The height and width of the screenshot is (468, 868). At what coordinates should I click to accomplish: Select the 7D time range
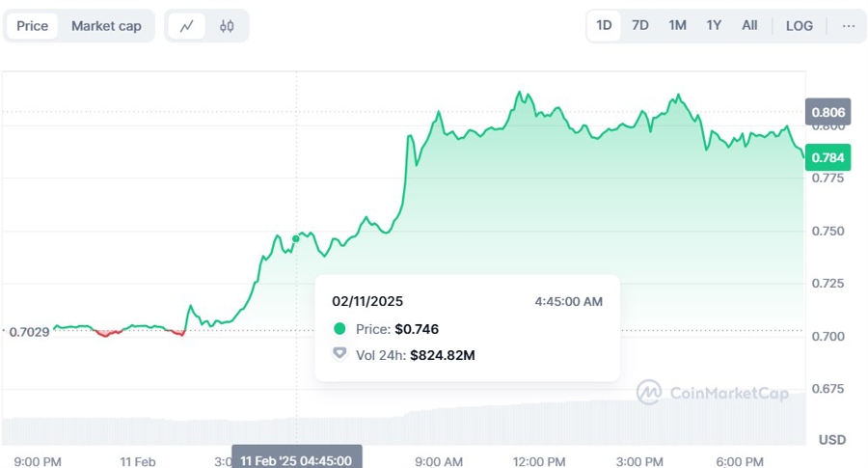pos(640,26)
